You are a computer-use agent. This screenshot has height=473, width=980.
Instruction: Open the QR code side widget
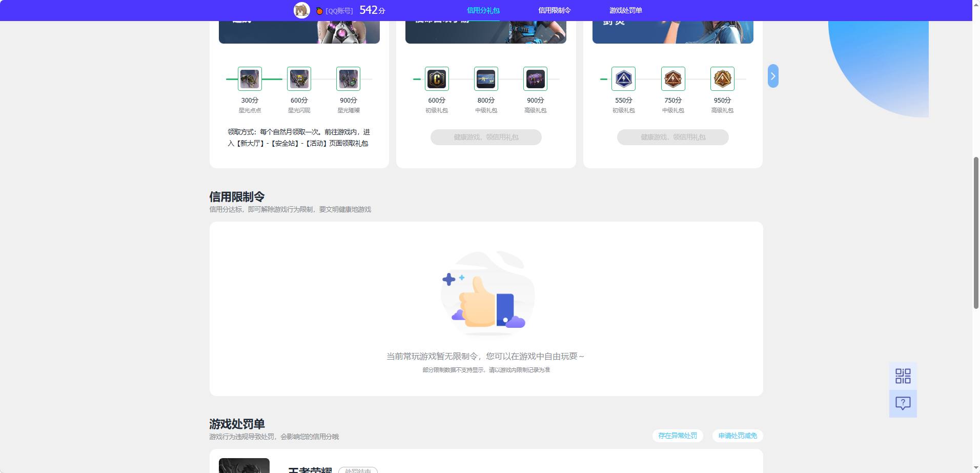pyautogui.click(x=903, y=376)
